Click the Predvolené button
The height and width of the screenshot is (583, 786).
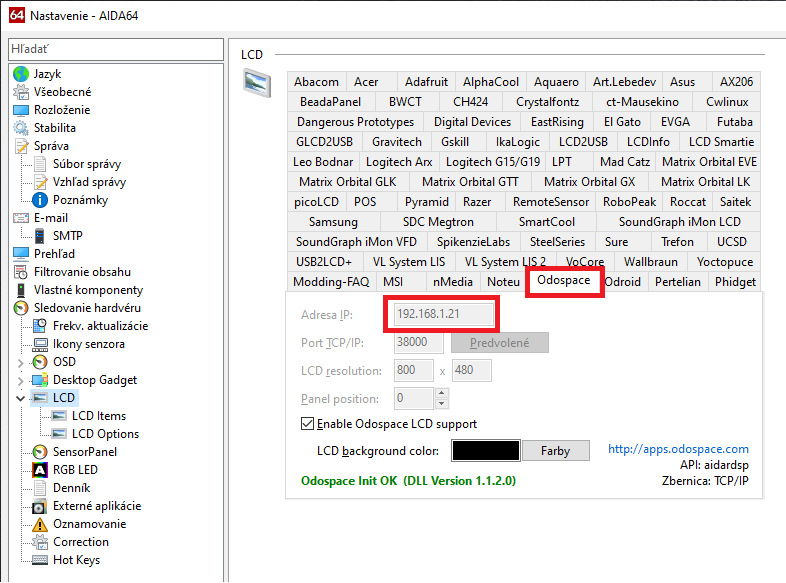pos(499,343)
